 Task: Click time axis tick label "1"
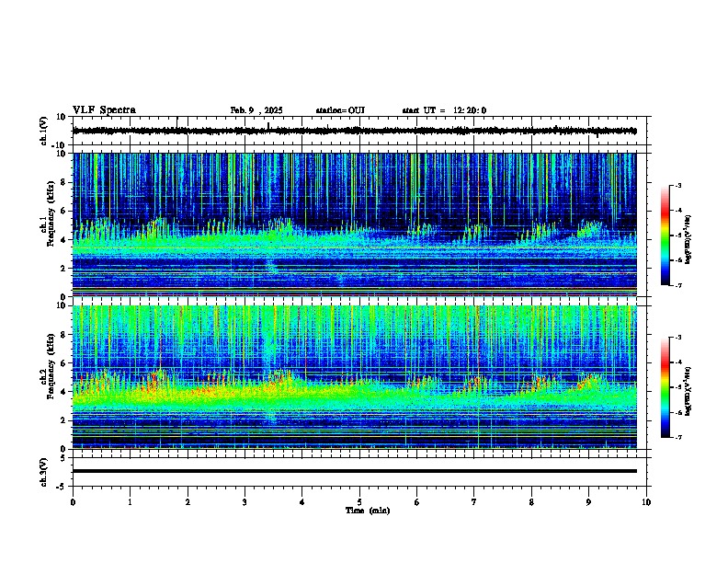click(130, 502)
